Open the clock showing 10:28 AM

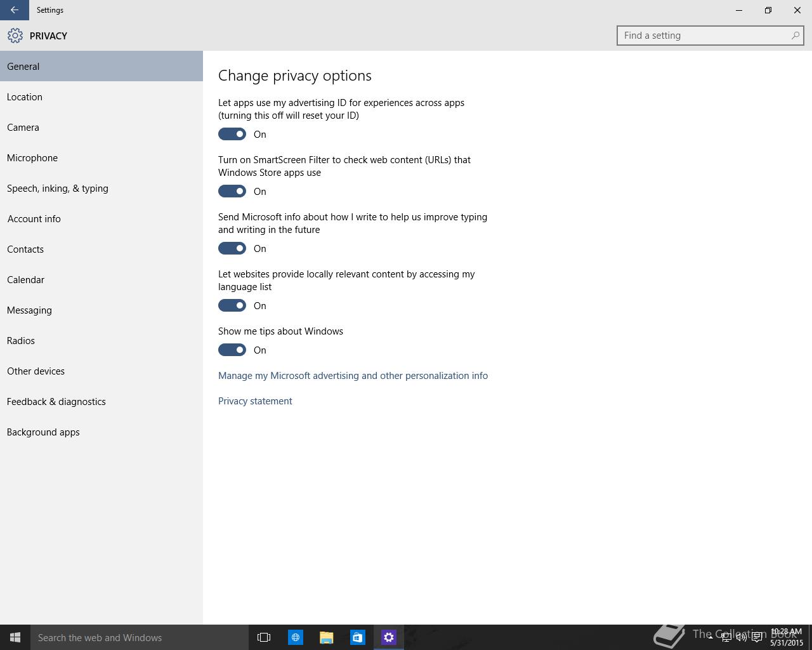[787, 637]
